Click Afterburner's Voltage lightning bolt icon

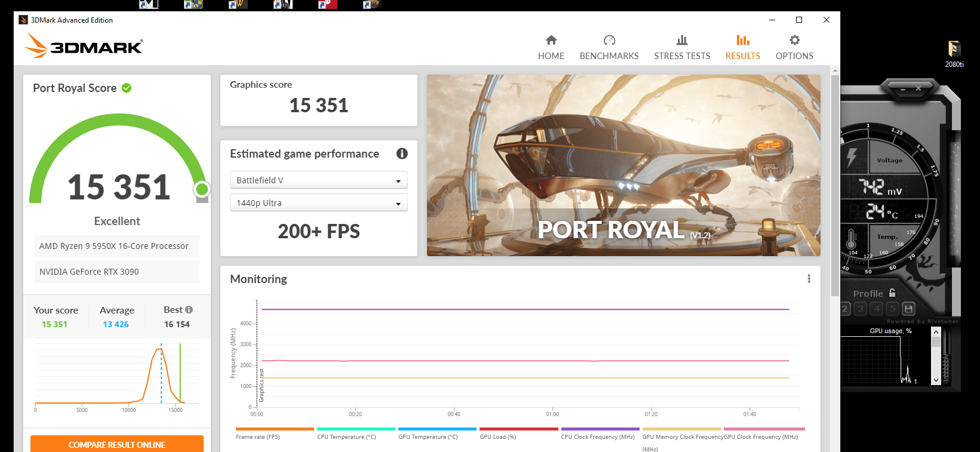pos(852,157)
